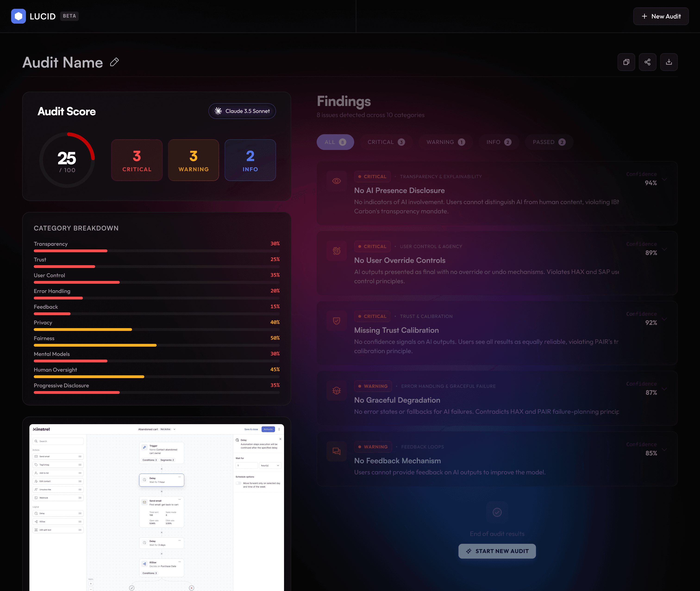Toggle the INFO filter chip
The width and height of the screenshot is (700, 591).
click(499, 142)
